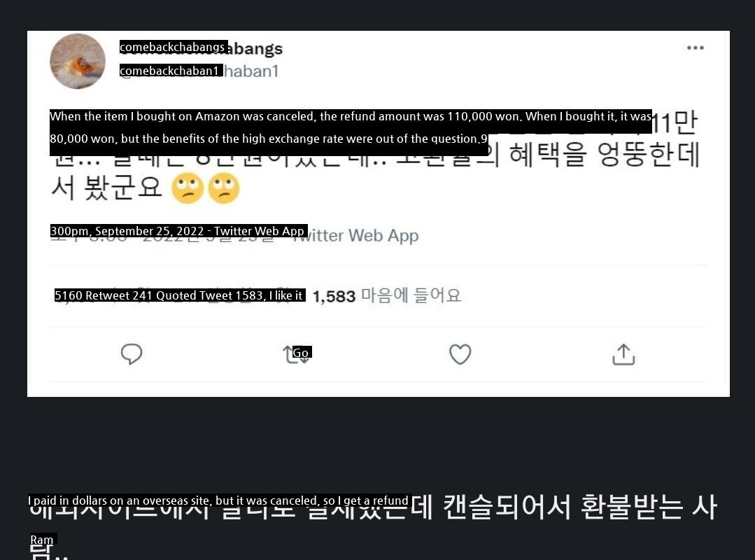Viewport: 755px width, 560px height.
Task: Click the translated caption about paying in dollars
Action: point(218,500)
